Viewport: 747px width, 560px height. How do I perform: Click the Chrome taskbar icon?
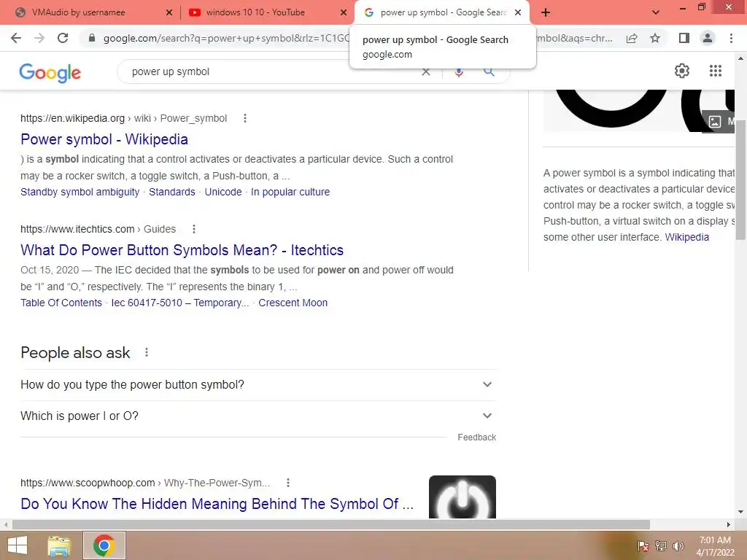[104, 545]
